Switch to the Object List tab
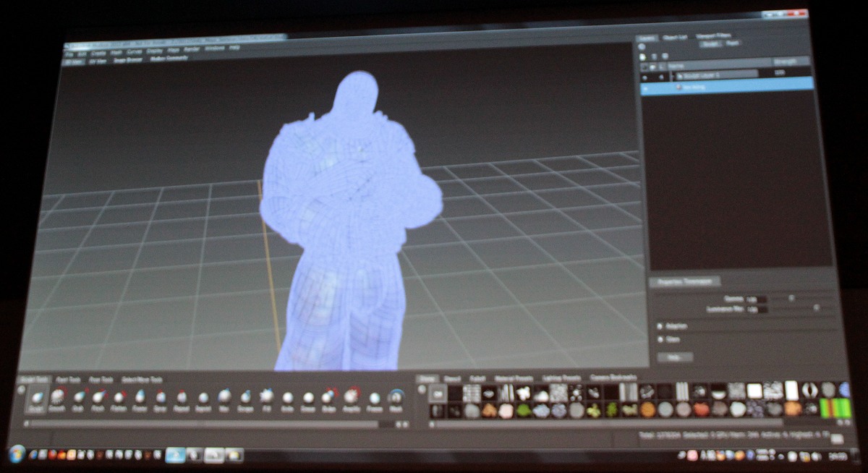This screenshot has width=868, height=473. coord(675,37)
